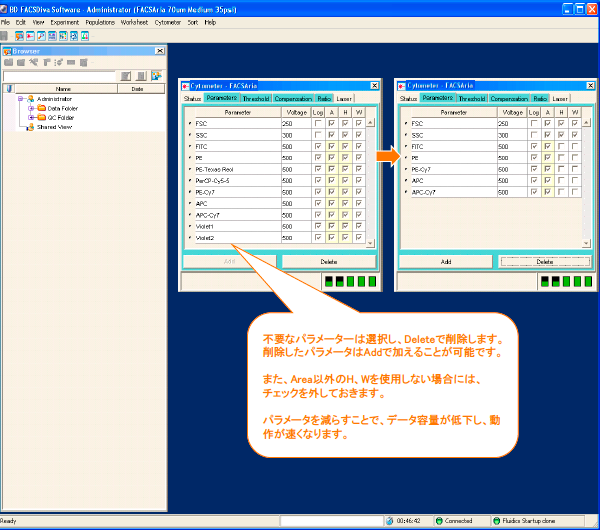The height and width of the screenshot is (530, 600).
Task: Open the Acquisition Dashboard colored-dots toolbar icon
Action: [63, 36]
